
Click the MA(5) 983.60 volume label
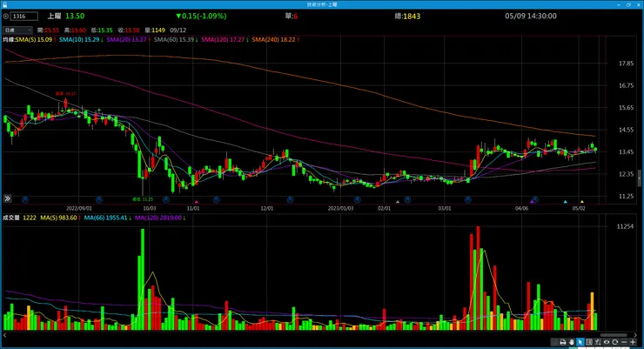[x=58, y=218]
